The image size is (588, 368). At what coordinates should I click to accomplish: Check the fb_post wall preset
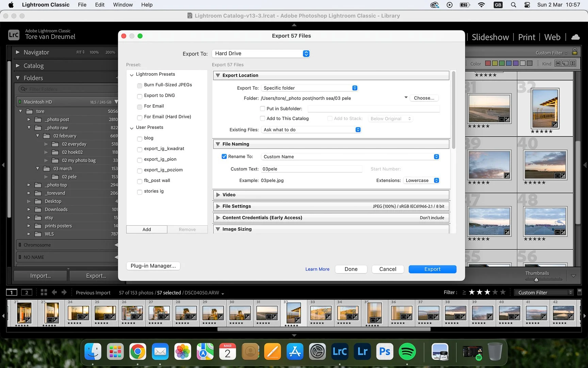(140, 181)
